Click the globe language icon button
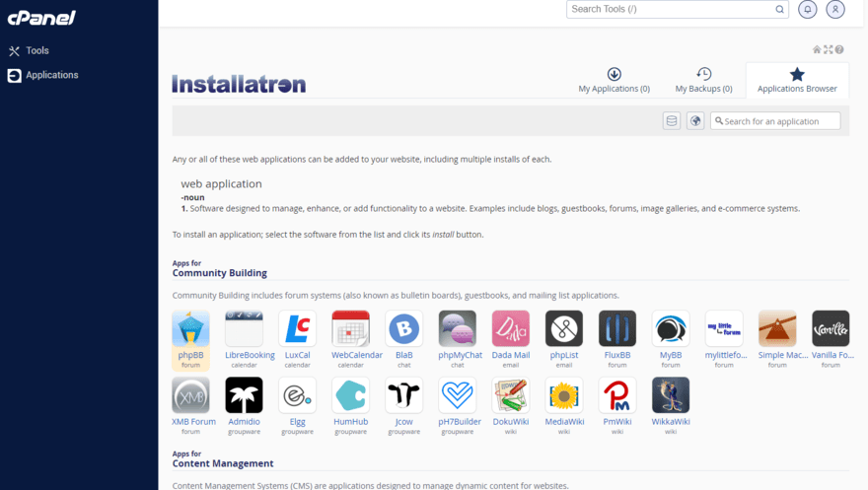The height and width of the screenshot is (490, 868). (x=695, y=120)
